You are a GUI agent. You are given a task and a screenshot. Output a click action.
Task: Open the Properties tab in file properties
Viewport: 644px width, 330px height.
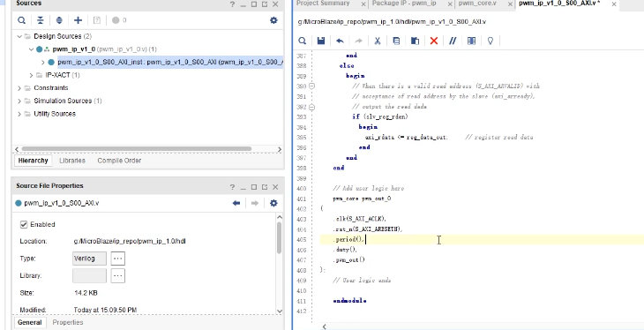(x=68, y=323)
